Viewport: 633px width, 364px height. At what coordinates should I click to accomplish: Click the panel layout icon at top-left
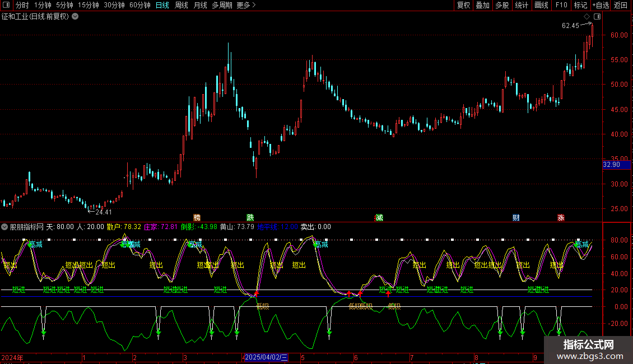6,5
